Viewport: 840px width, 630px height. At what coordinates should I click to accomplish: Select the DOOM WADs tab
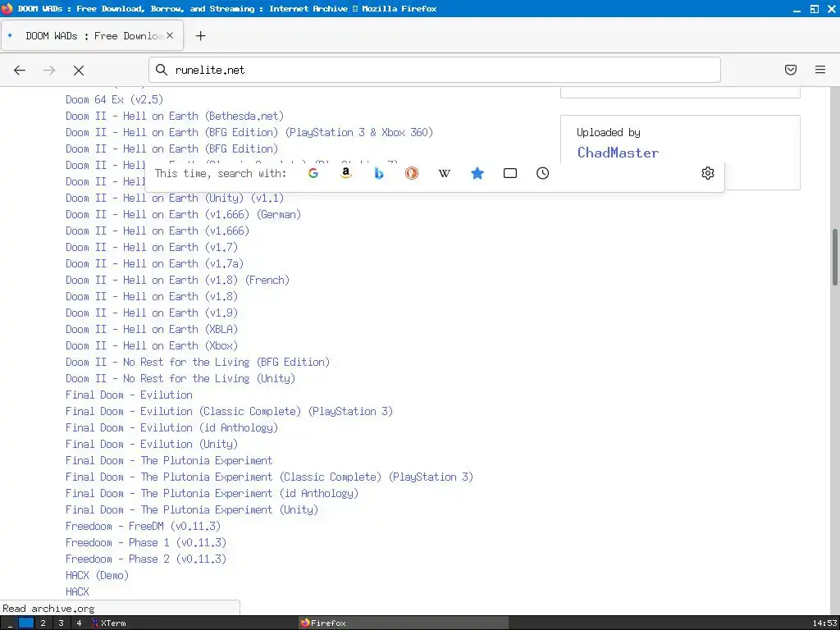[92, 36]
